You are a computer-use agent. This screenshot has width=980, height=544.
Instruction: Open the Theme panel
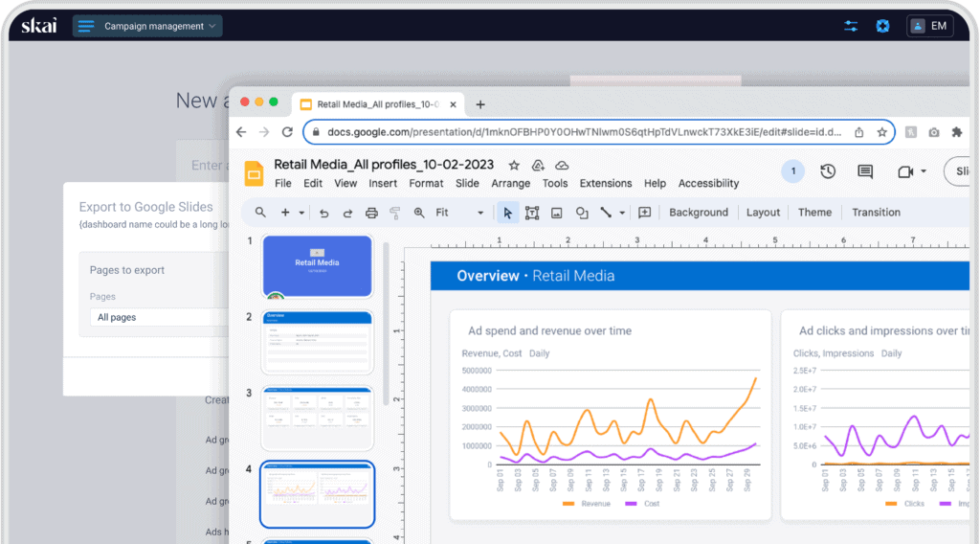(814, 213)
